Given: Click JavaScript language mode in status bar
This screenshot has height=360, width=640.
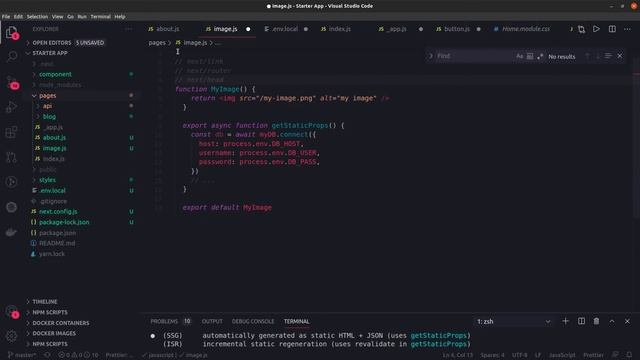Looking at the screenshot, I should (562, 355).
